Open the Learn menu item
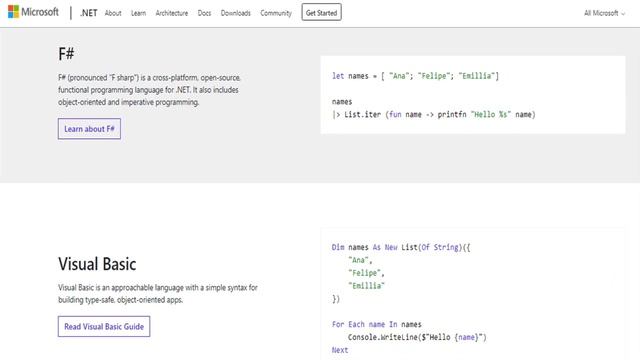 138,13
